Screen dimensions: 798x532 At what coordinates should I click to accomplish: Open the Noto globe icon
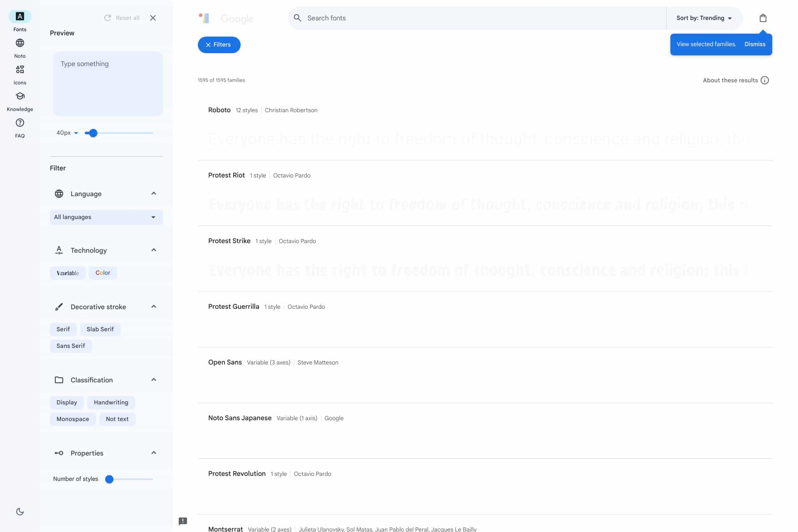coord(20,43)
